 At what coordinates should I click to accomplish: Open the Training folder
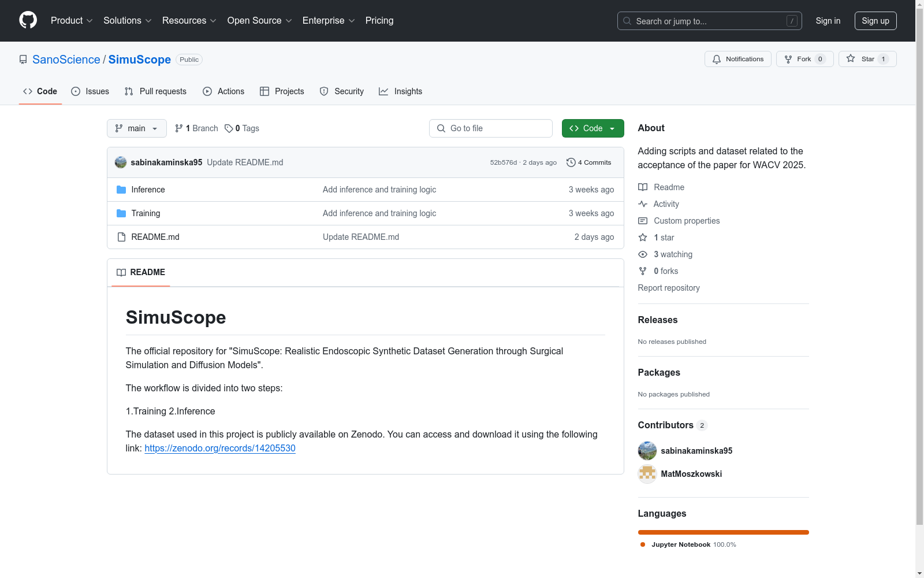[x=146, y=213]
